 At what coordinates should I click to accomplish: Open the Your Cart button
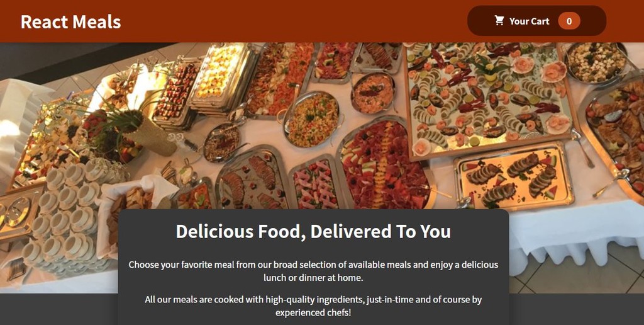(x=537, y=21)
